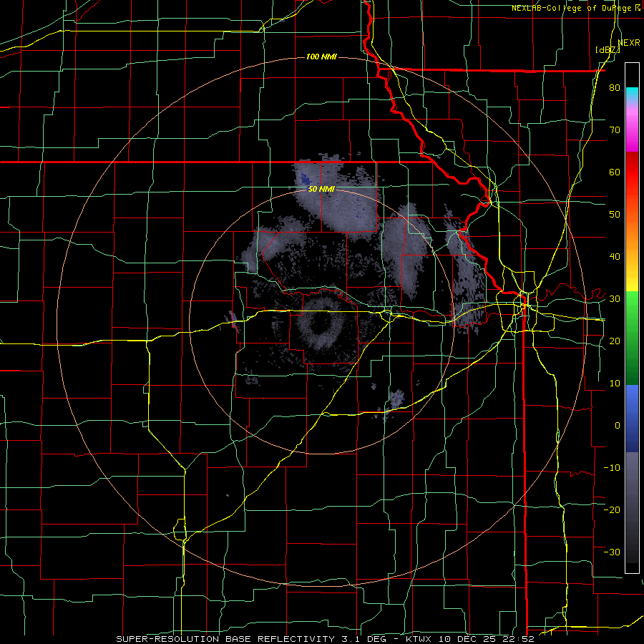The width and height of the screenshot is (644, 644).
Task: Click the magenta band of the color bar
Action: pyautogui.click(x=632, y=131)
